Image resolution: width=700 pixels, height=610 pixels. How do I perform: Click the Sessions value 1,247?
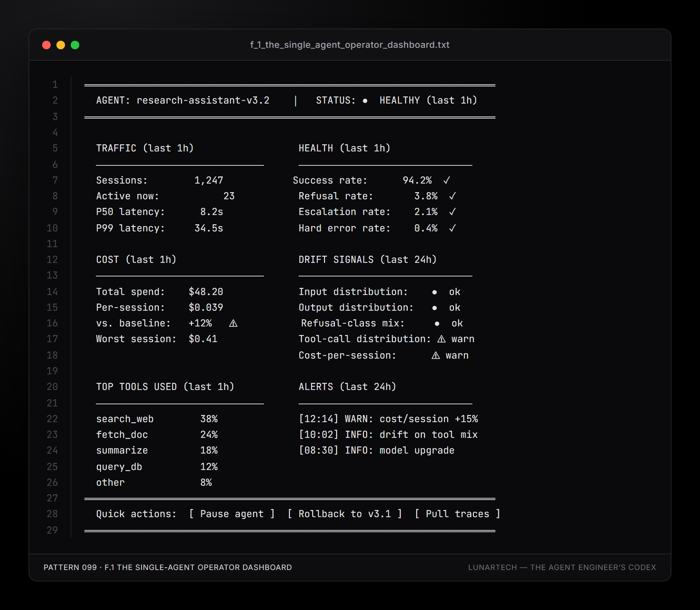[x=209, y=180]
